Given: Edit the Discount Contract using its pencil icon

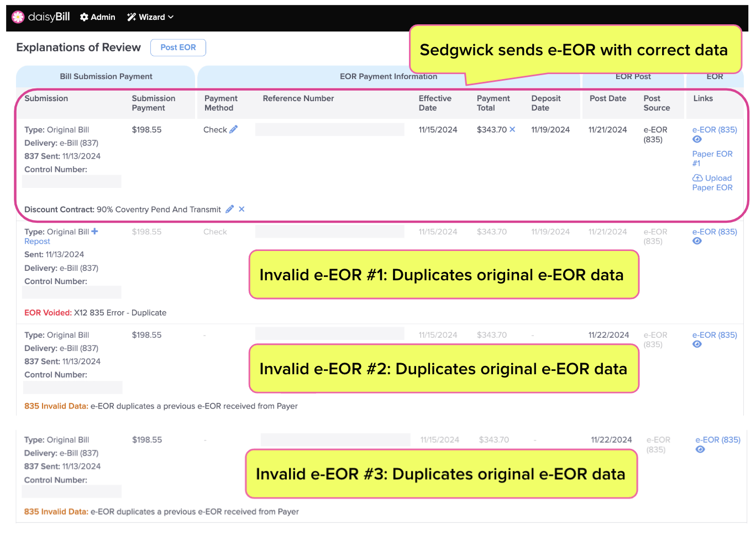Looking at the screenshot, I should tap(229, 209).
